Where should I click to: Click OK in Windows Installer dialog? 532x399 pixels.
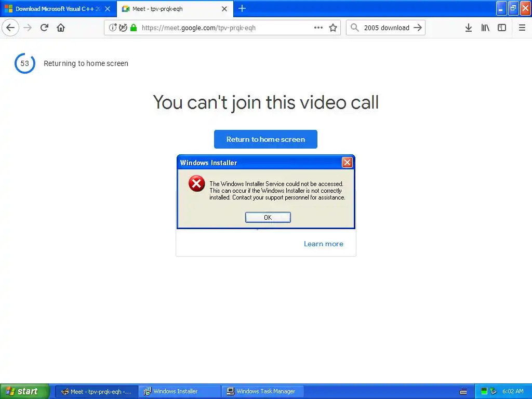coord(268,217)
